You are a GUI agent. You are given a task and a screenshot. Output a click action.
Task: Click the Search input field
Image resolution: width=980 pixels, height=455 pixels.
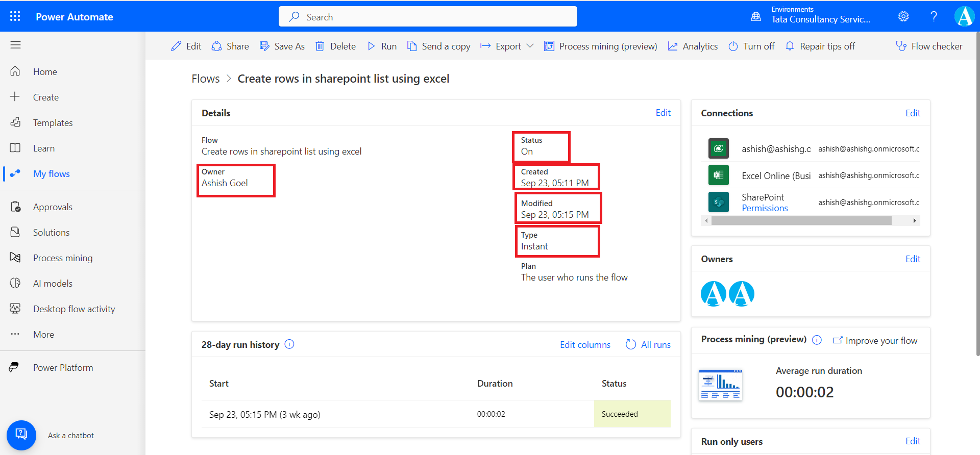click(428, 17)
